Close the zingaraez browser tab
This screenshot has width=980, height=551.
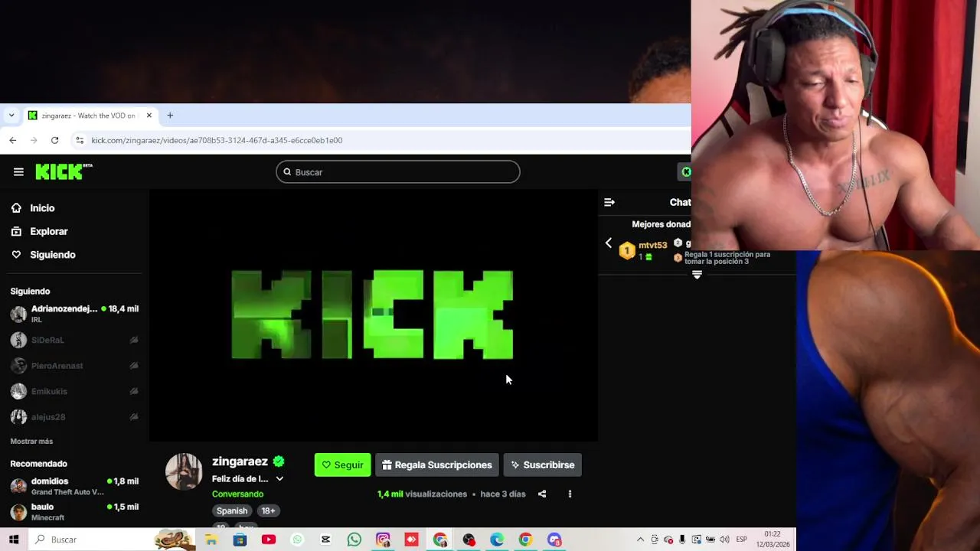point(149,116)
